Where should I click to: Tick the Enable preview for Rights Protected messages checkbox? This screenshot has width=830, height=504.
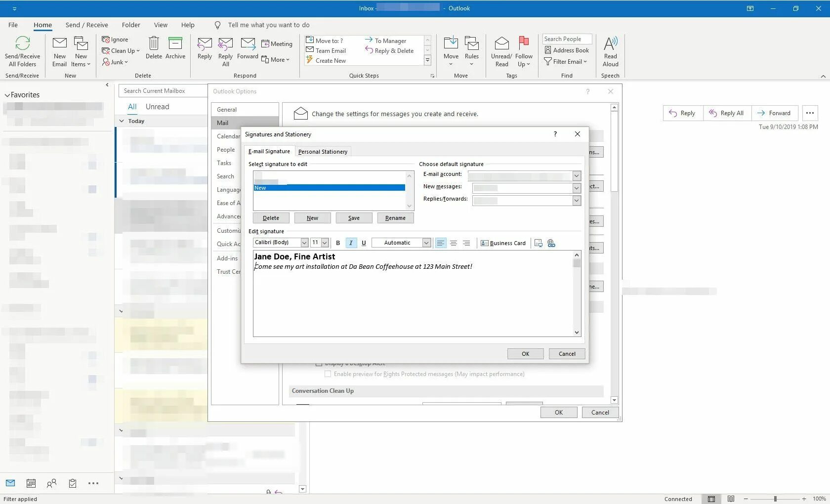[x=328, y=374]
